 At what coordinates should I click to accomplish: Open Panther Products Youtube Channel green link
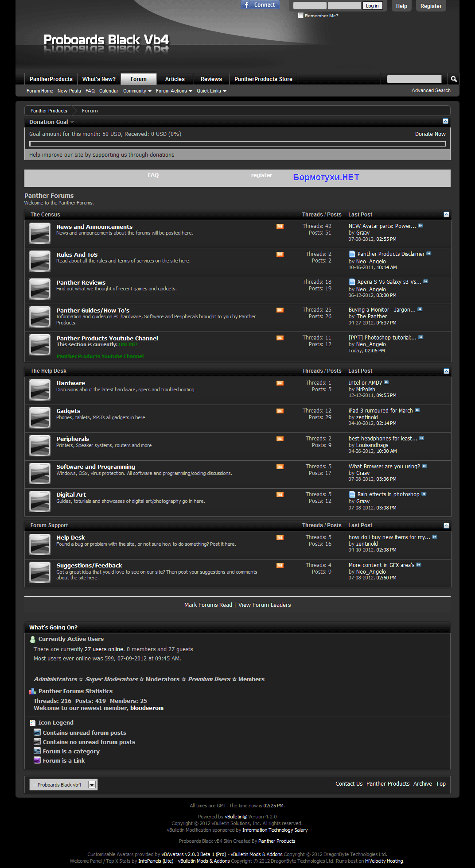[100, 356]
